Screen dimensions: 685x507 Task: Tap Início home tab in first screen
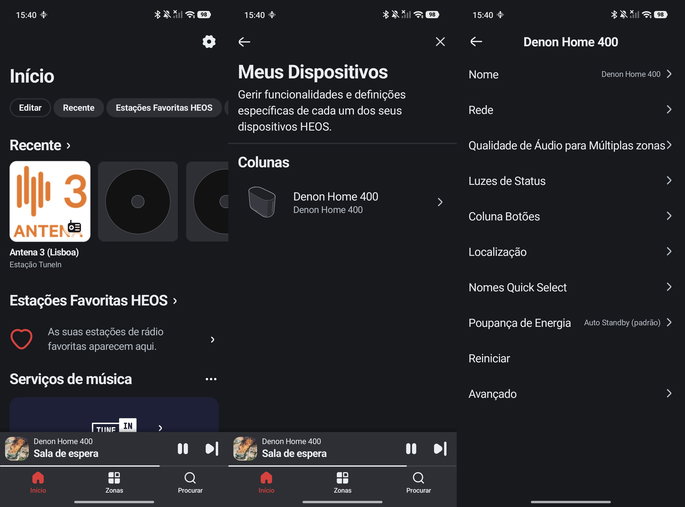pyautogui.click(x=38, y=482)
